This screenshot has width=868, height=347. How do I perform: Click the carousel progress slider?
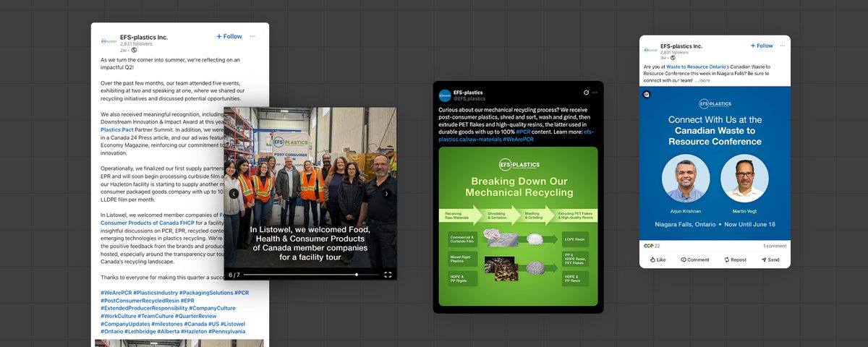coord(310,275)
